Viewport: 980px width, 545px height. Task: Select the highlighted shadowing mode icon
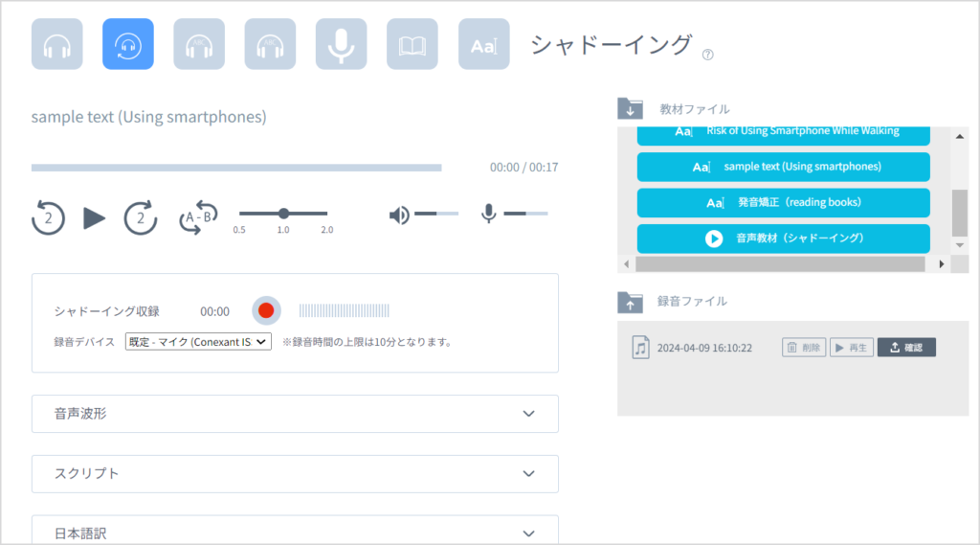[x=128, y=44]
